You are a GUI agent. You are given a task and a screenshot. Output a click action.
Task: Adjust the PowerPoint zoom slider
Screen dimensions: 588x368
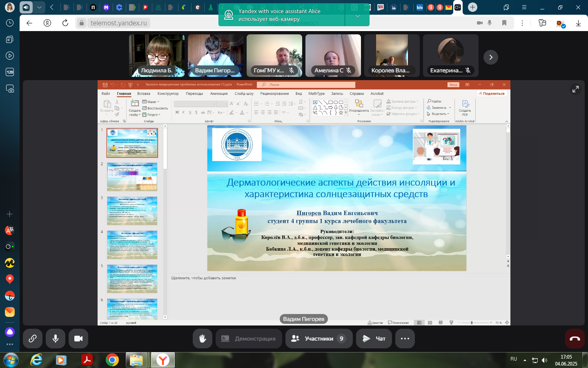[x=472, y=323]
